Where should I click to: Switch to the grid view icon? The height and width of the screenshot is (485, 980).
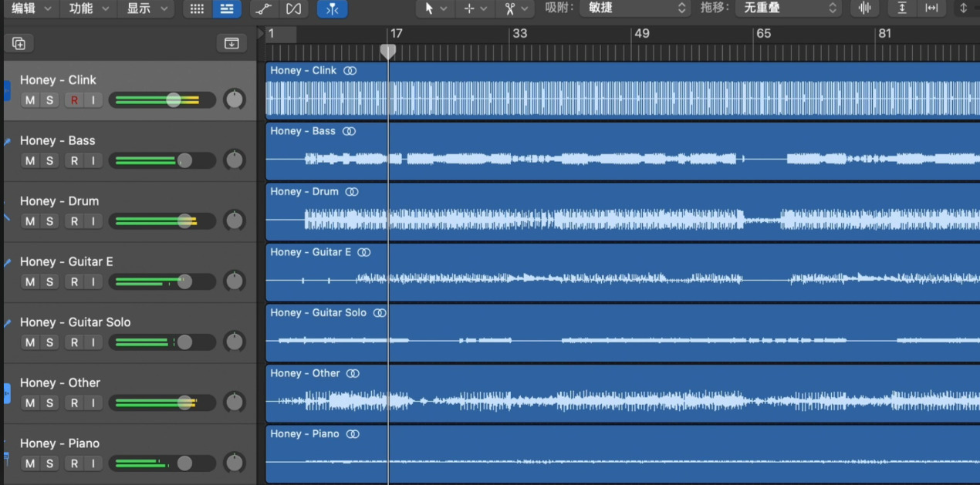[197, 8]
